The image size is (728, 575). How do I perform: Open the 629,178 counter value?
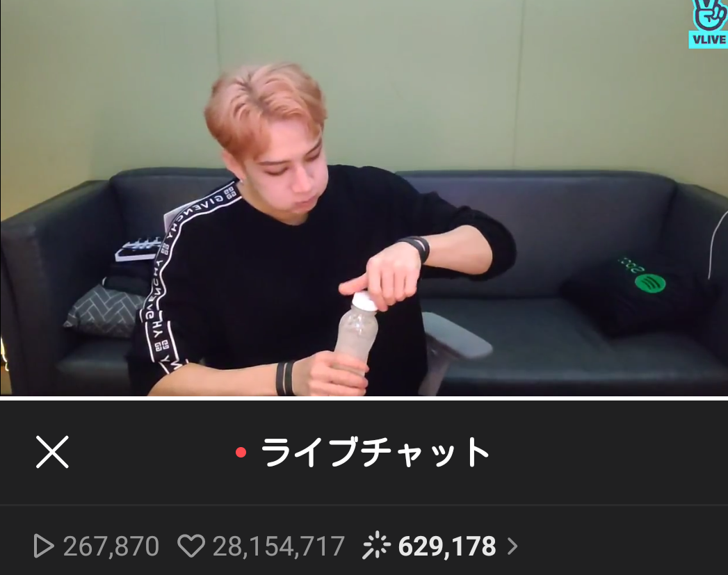447,546
